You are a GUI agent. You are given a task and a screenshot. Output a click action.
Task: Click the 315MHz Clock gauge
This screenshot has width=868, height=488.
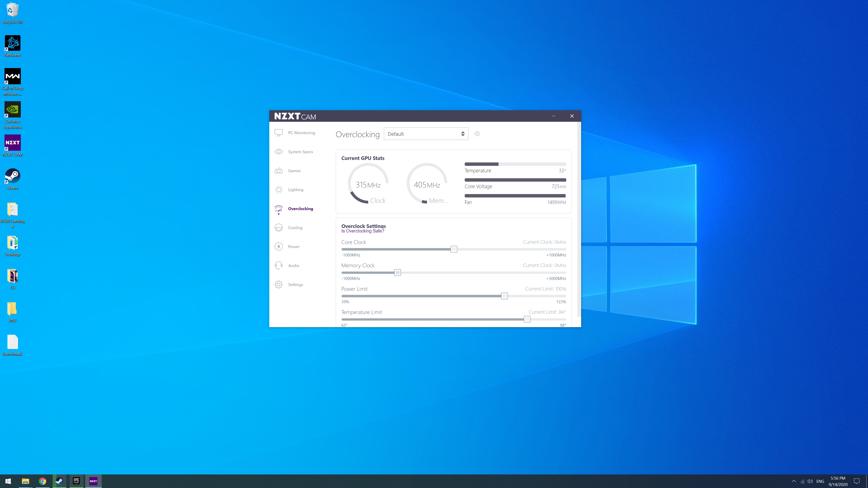click(x=368, y=183)
